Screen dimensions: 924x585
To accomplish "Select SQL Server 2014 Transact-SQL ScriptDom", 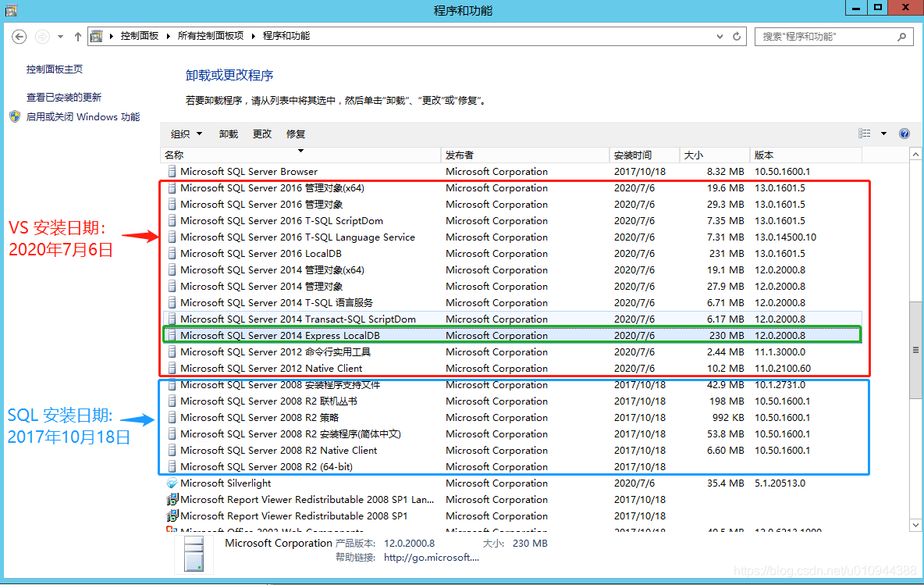I will [x=511, y=319].
